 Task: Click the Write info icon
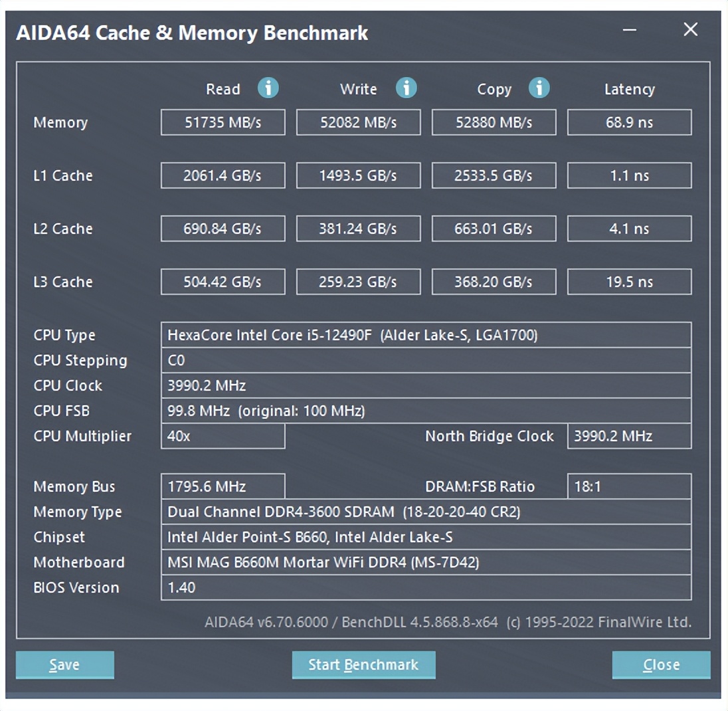tap(406, 88)
